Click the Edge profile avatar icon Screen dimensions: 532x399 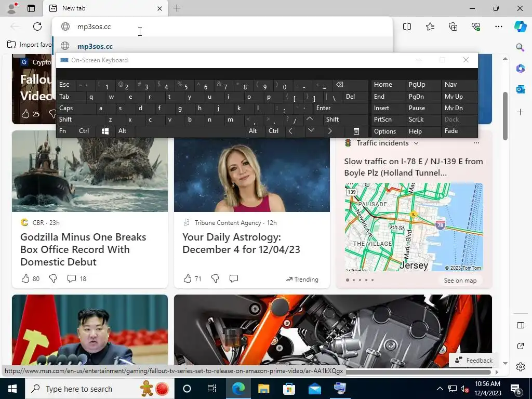(12, 8)
